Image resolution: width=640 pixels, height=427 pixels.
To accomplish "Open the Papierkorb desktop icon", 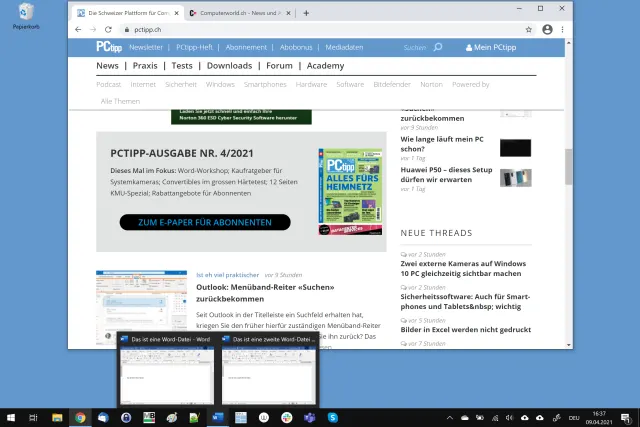I will coord(26,16).
